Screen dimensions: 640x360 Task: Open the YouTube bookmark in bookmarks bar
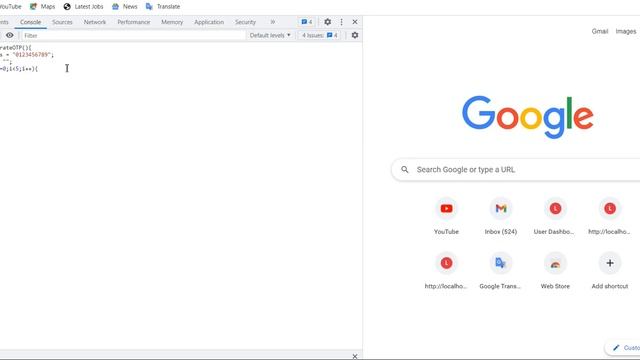click(10, 7)
